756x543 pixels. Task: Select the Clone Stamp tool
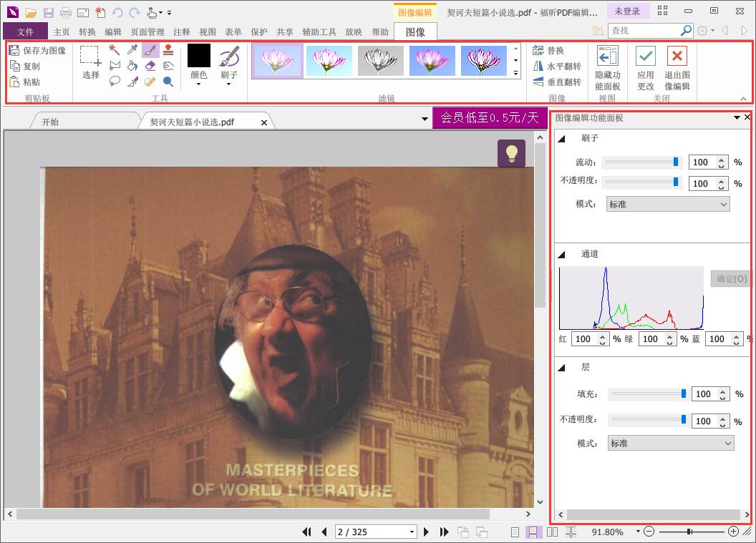pyautogui.click(x=169, y=49)
